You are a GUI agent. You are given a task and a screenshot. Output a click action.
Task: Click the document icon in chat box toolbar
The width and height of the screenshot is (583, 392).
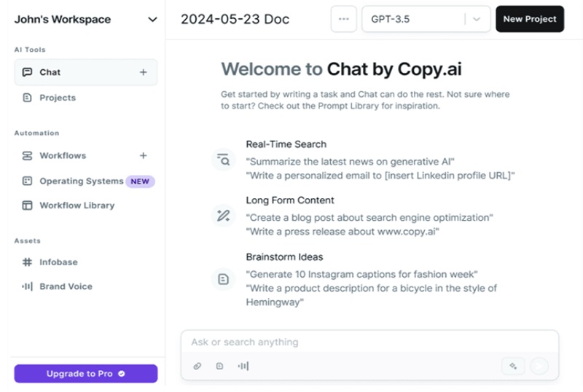click(x=220, y=366)
